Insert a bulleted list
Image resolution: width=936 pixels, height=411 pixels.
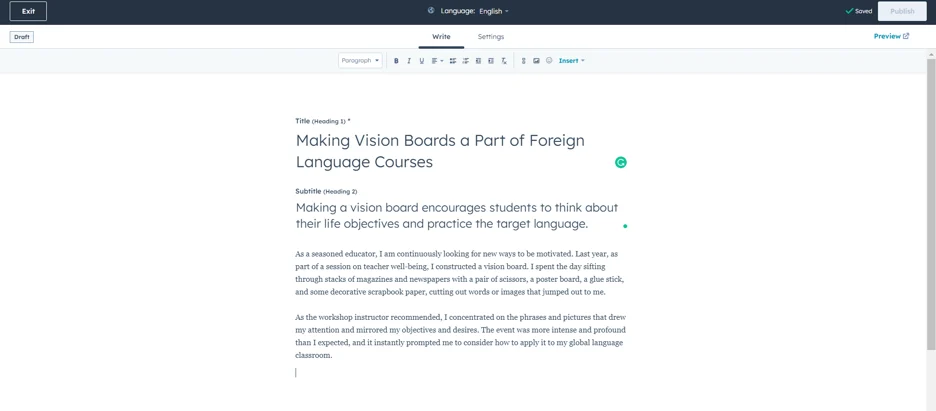pos(452,61)
